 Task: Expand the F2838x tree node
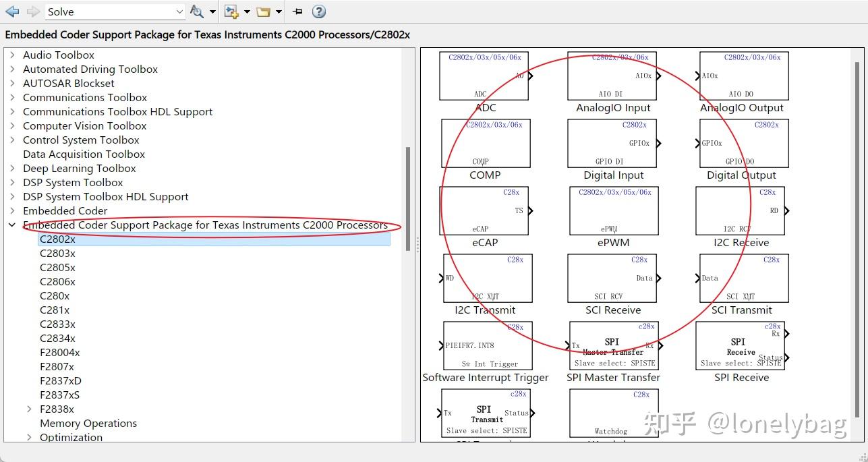coord(28,409)
